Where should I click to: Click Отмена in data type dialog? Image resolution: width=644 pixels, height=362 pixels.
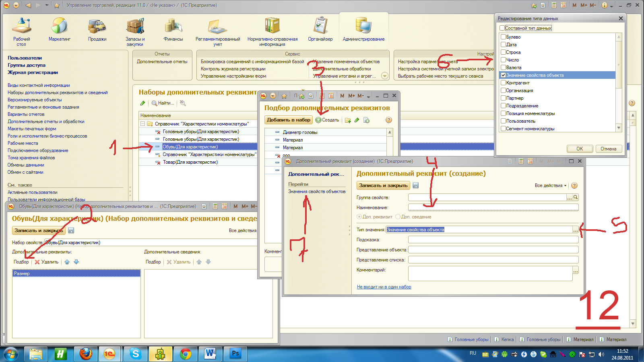(609, 148)
